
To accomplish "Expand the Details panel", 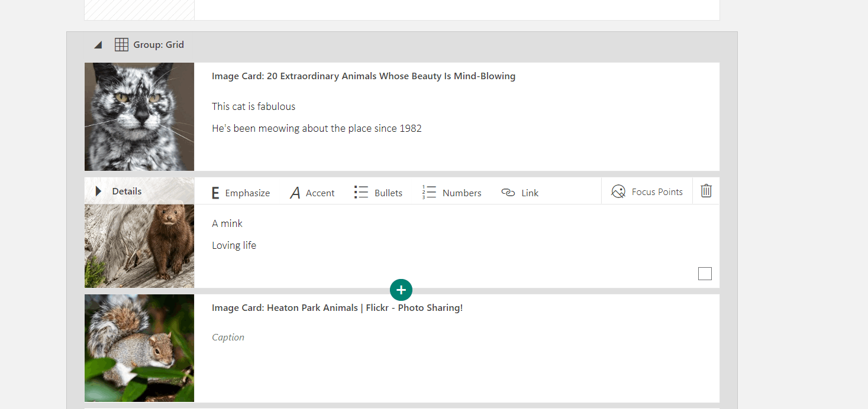I will click(x=98, y=190).
